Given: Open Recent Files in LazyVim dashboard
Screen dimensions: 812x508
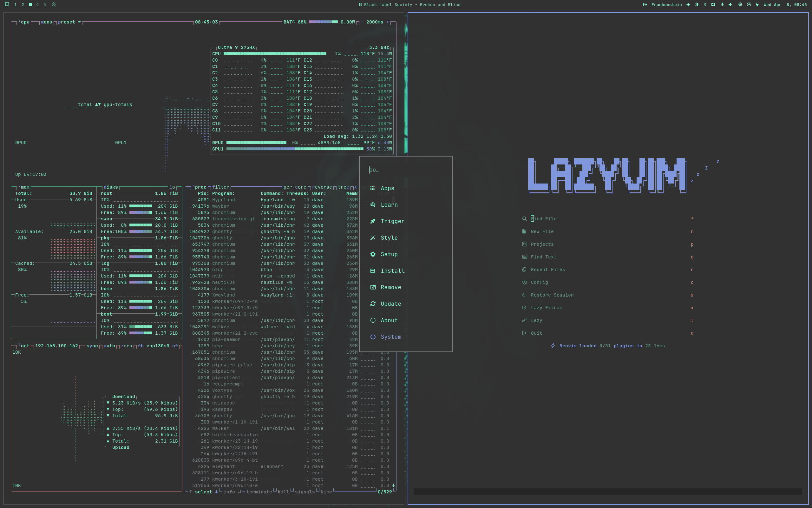Looking at the screenshot, I should point(608,270).
